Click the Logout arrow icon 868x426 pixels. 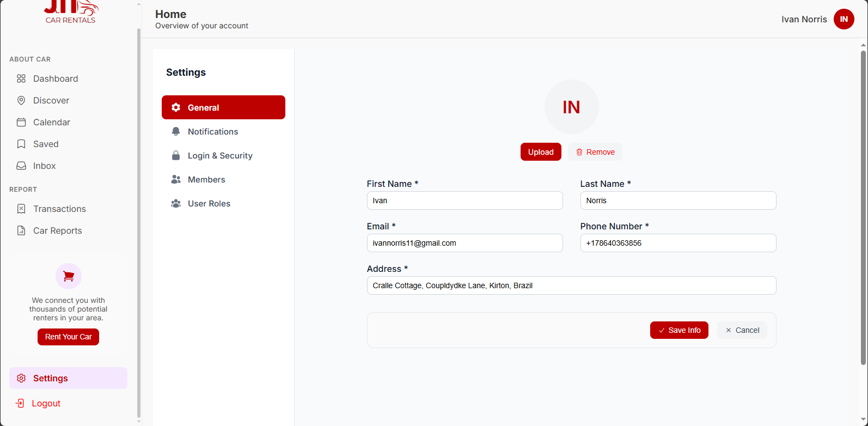click(x=20, y=403)
